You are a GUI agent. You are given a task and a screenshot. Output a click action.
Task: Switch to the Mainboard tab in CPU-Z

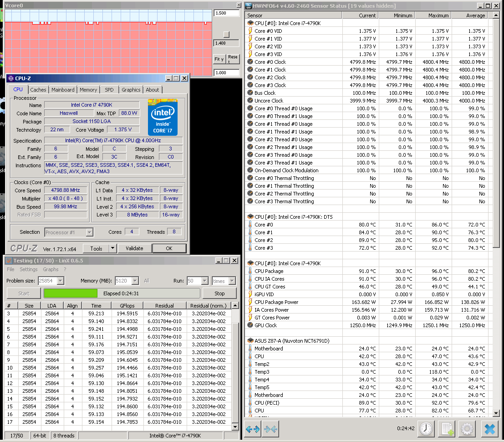pyautogui.click(x=63, y=90)
